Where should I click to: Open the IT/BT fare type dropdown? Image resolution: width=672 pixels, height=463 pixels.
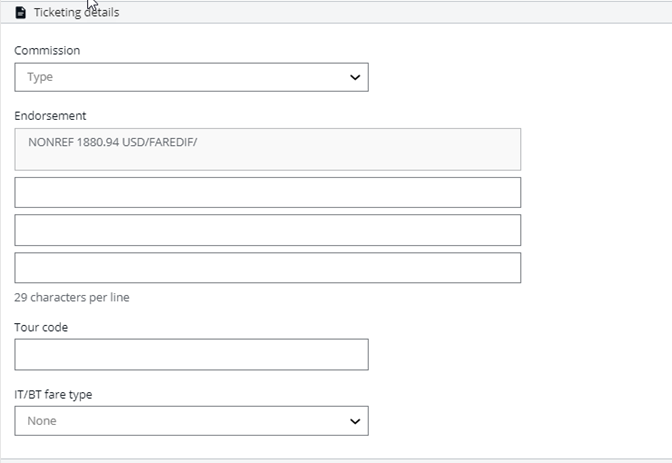tap(192, 421)
